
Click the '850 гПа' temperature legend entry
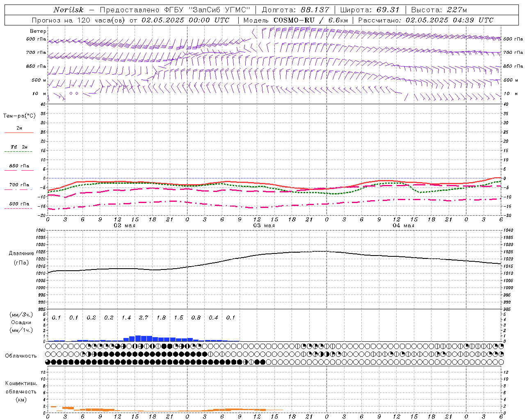(x=19, y=166)
